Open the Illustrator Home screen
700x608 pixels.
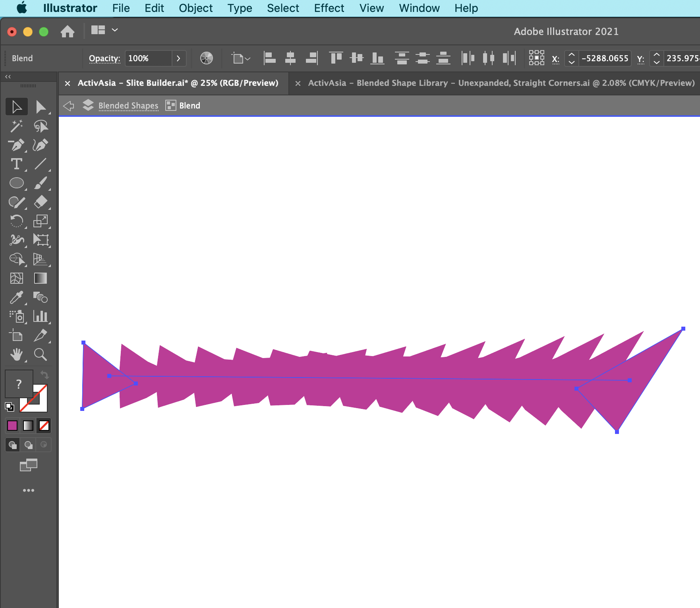coord(68,31)
